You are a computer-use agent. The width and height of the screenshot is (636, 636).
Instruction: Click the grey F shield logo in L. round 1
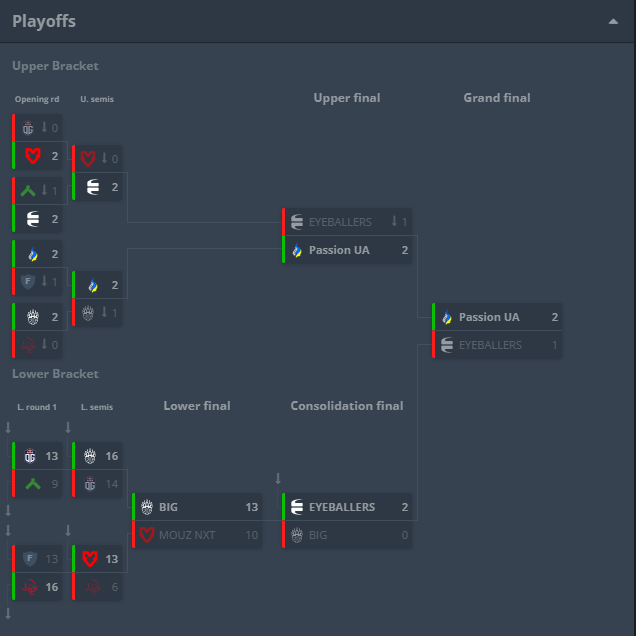coord(28,559)
